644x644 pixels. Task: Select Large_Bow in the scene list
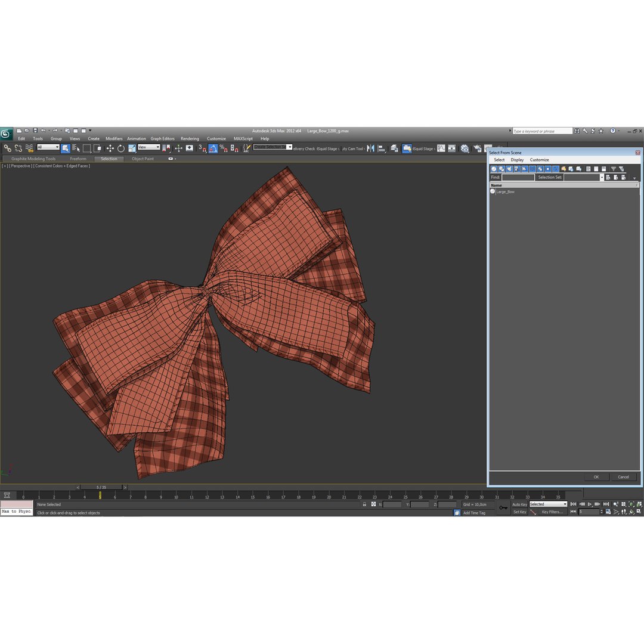tap(505, 192)
